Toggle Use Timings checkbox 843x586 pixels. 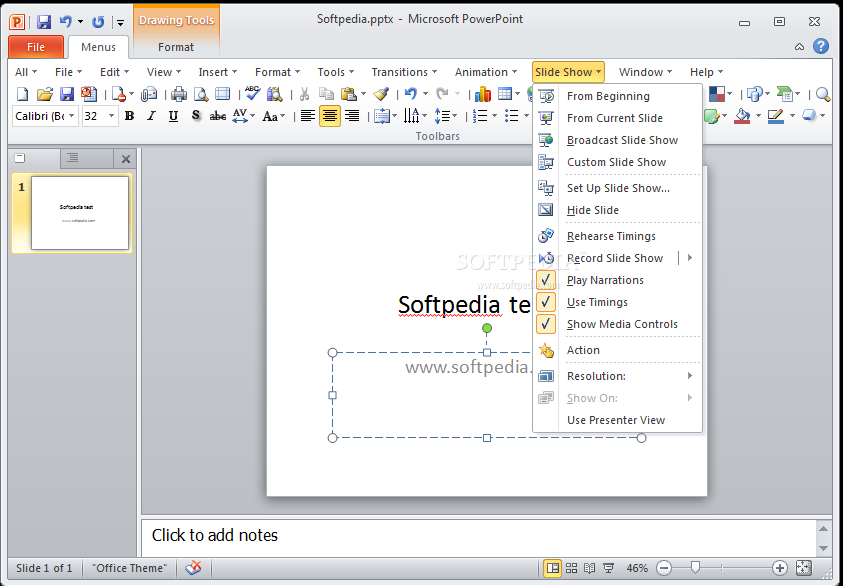coord(546,302)
